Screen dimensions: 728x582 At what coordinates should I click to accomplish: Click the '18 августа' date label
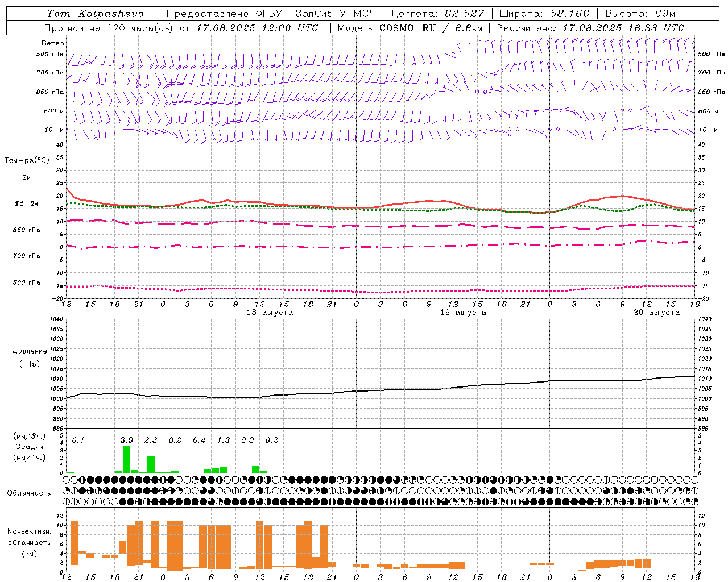(270, 313)
